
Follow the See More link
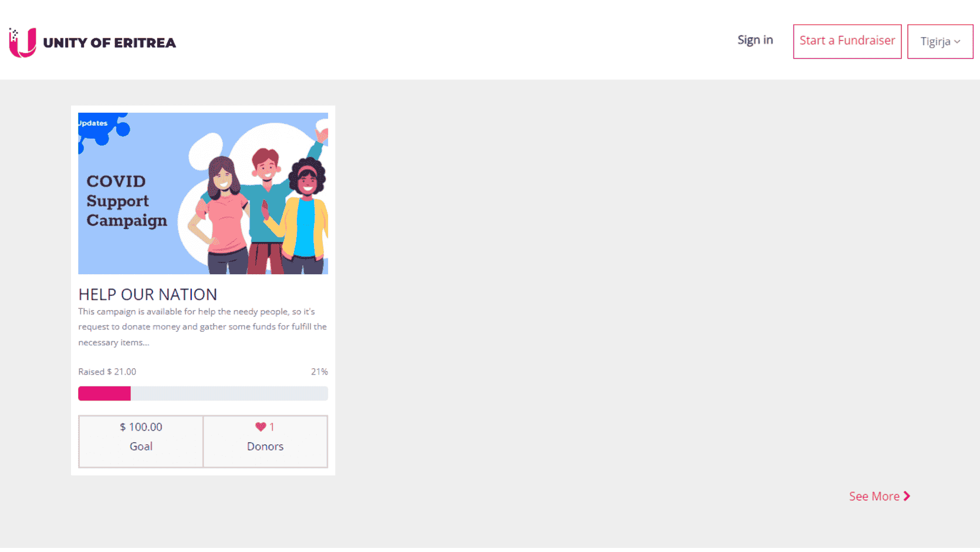[874, 496]
